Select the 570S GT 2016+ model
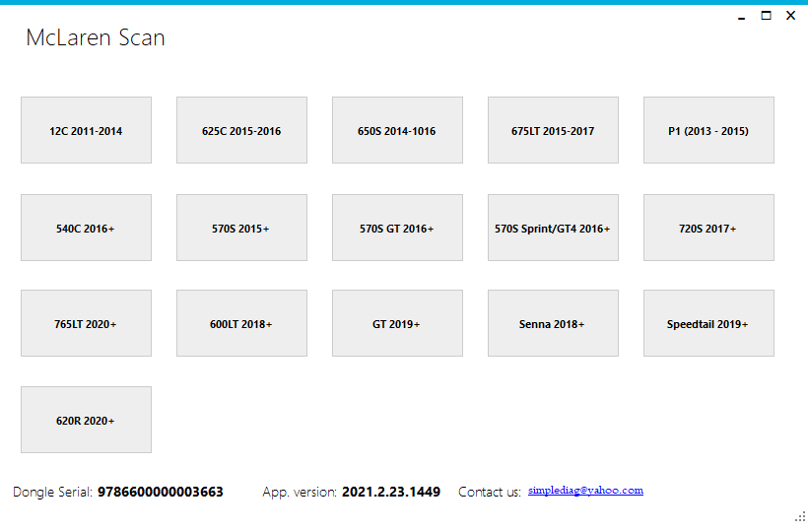This screenshot has width=808, height=532. click(397, 228)
